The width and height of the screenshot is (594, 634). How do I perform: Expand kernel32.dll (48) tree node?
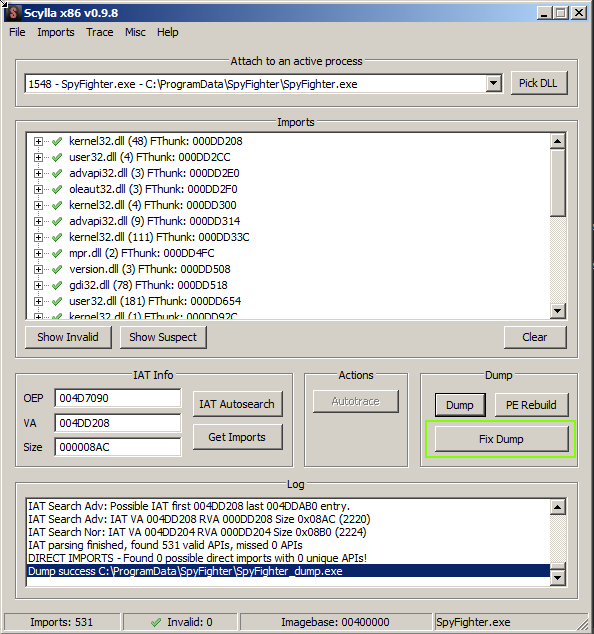tap(38, 142)
